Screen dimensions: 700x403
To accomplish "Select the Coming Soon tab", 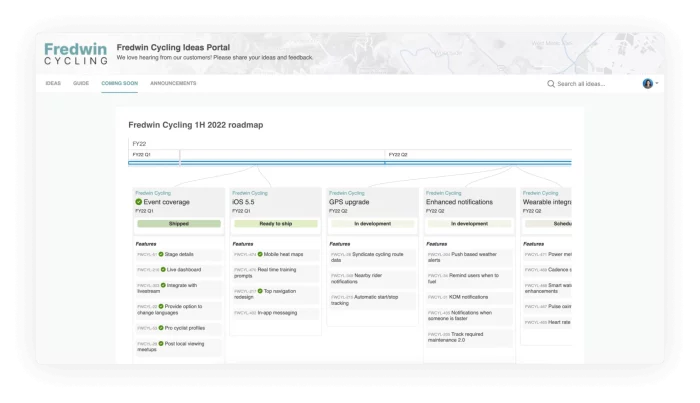I will tap(119, 83).
